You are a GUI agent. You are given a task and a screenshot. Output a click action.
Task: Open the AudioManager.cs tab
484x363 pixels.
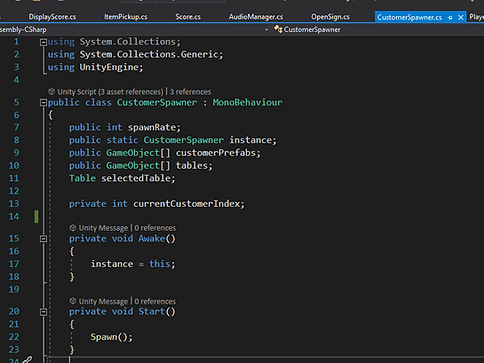(x=256, y=17)
